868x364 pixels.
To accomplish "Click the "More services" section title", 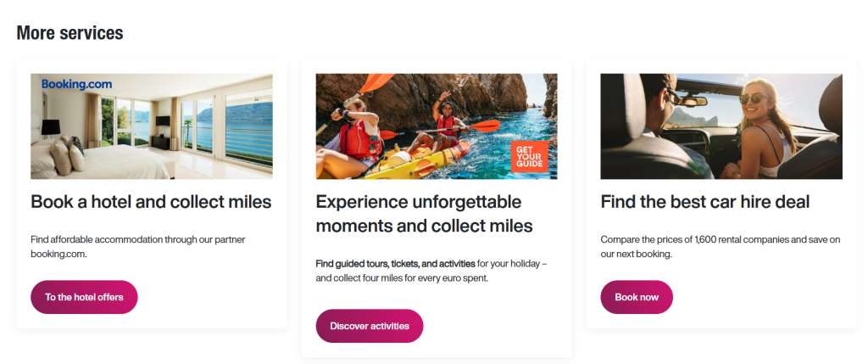I will [70, 33].
